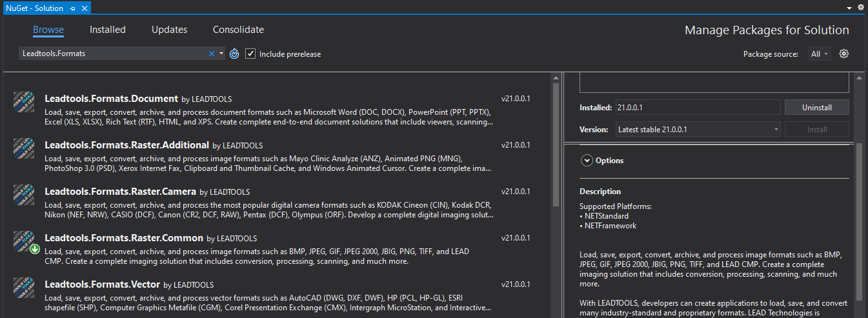Open the Consolidate tab
Viewport: 868px width, 318px height.
(x=238, y=30)
